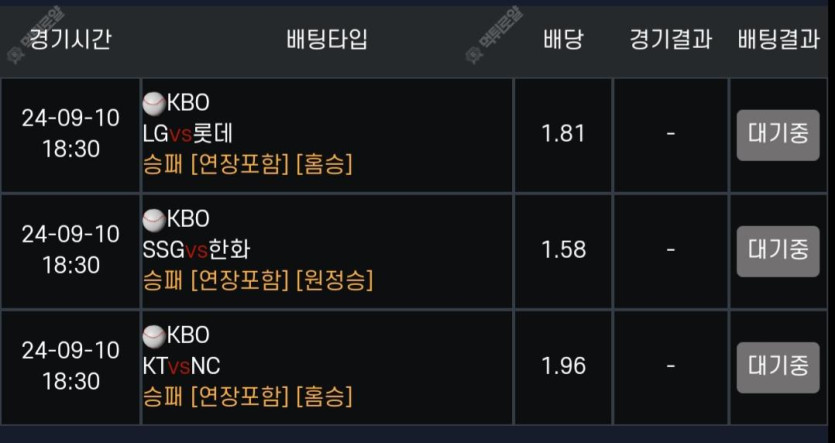Open the LG vs 롯데 match text
The height and width of the screenshot is (443, 835).
(x=187, y=134)
